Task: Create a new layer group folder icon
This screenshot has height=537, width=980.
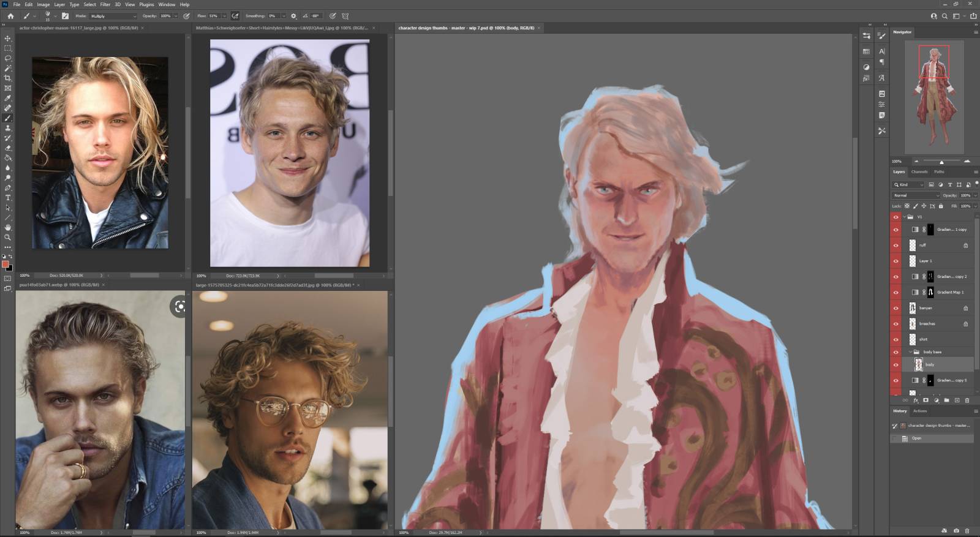Action: pyautogui.click(x=946, y=400)
